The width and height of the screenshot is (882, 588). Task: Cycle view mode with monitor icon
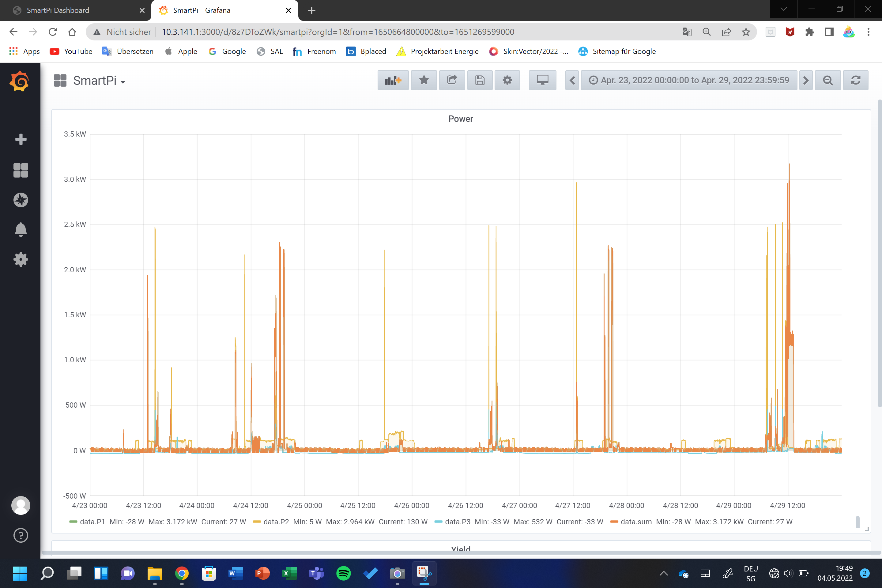pyautogui.click(x=542, y=80)
